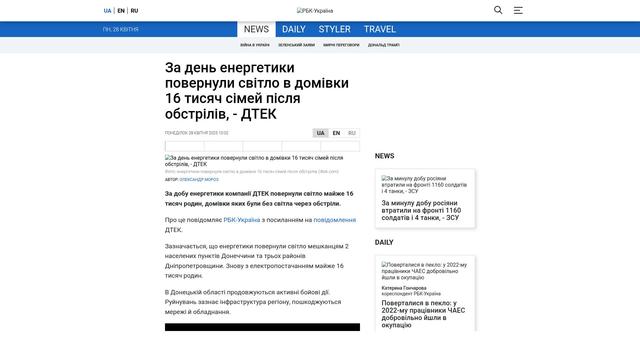The width and height of the screenshot is (640, 360).
Task: Open the DAILY tab
Action: (293, 29)
